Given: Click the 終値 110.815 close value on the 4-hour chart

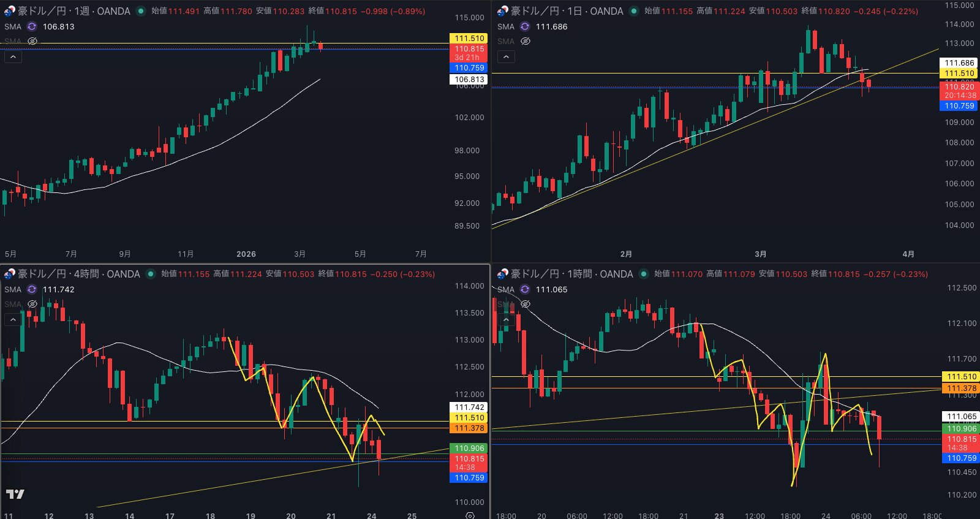Looking at the screenshot, I should tap(342, 274).
